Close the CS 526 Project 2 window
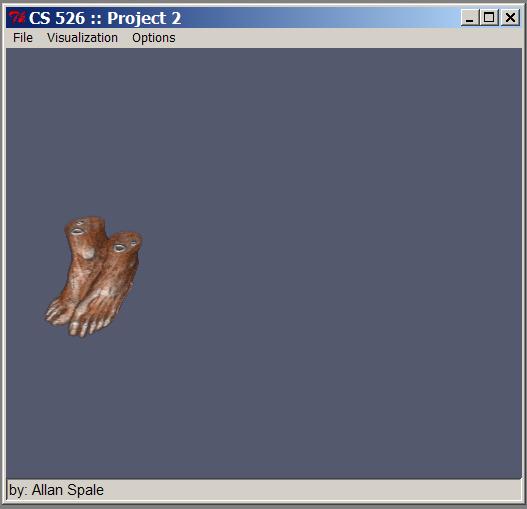Viewport: 527px width, 509px height. (x=510, y=17)
